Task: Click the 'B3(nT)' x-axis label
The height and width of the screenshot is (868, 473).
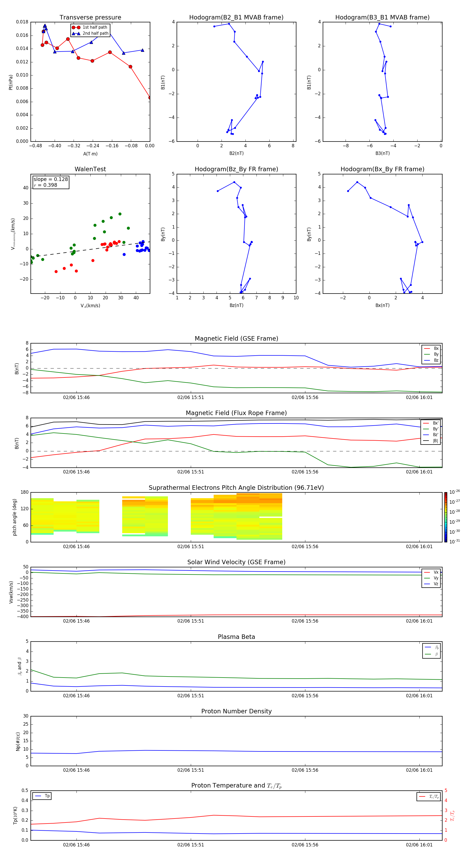Action: point(382,153)
